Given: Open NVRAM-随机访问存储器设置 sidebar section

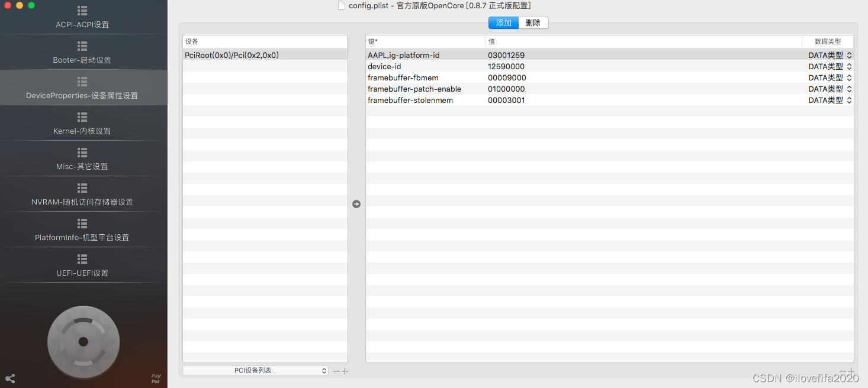Looking at the screenshot, I should point(82,195).
